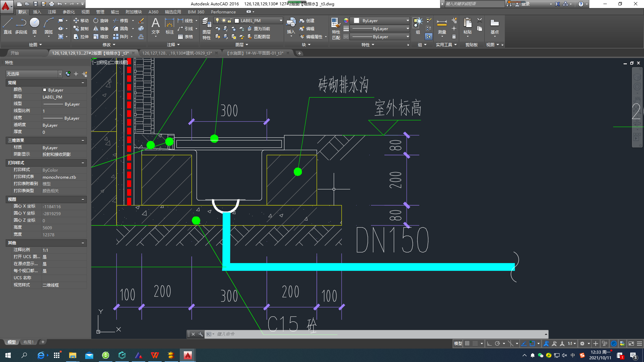
Task: Select the Polyline (多段线) tool
Action: 21,26
